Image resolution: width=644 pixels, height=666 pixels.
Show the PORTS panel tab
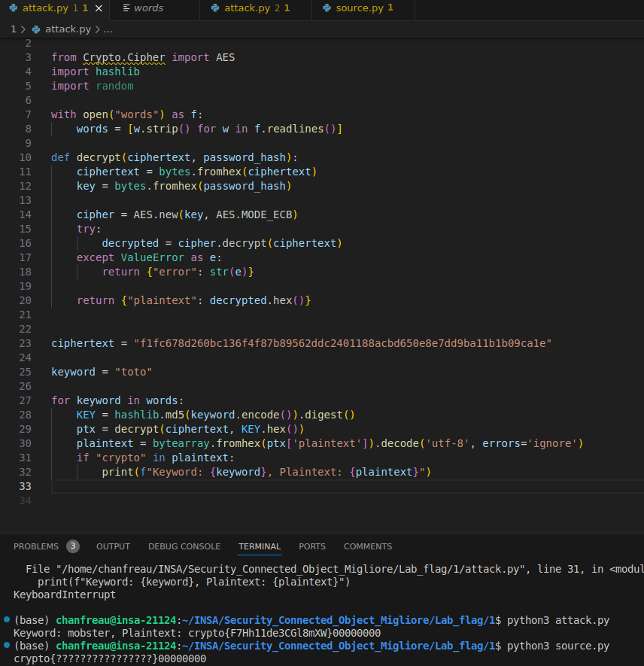coord(312,546)
